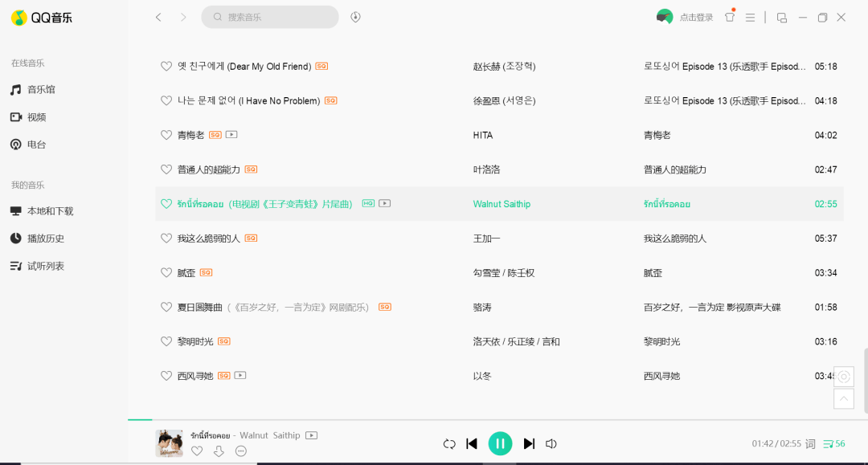
Task: Like the song 青梅老 with heart
Action: tap(166, 135)
